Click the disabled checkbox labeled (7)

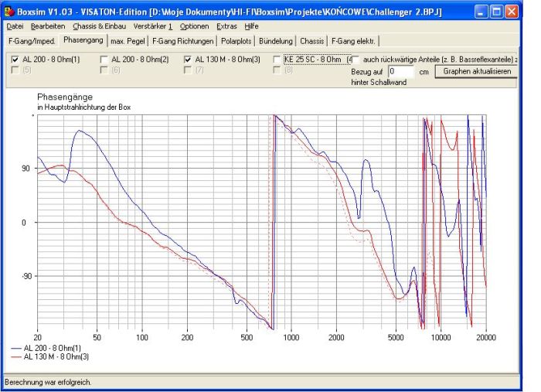click(x=188, y=70)
